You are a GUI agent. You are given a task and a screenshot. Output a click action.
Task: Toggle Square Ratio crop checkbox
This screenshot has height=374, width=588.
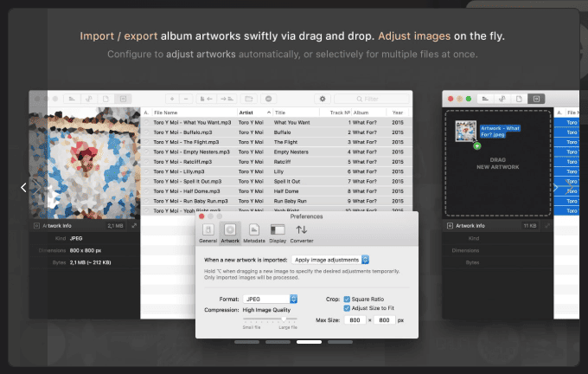[347, 300]
